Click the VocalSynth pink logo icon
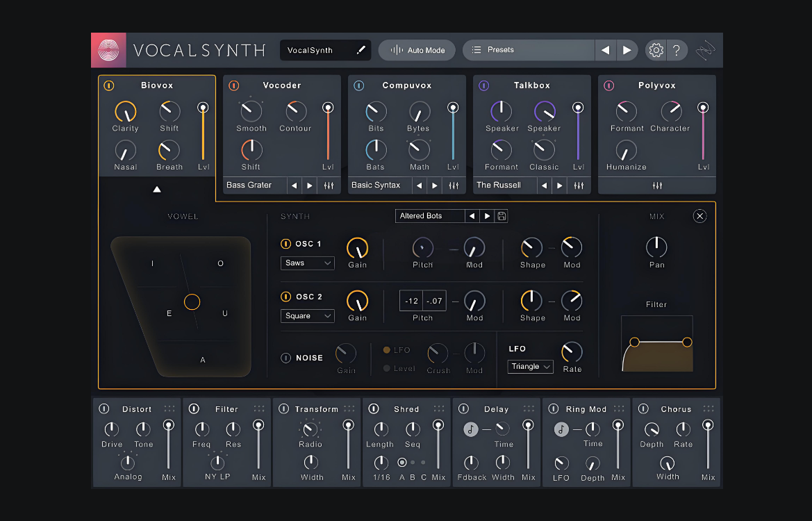The width and height of the screenshot is (812, 521). [109, 50]
